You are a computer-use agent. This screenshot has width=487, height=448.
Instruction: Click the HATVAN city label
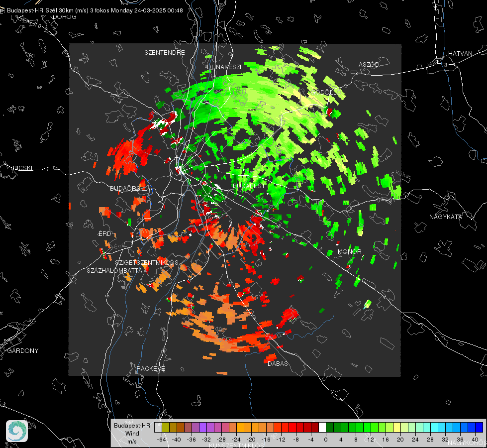[460, 53]
